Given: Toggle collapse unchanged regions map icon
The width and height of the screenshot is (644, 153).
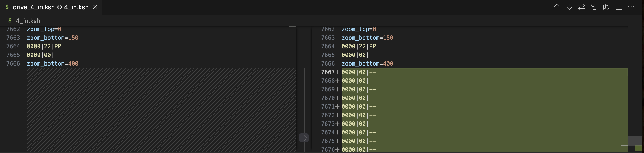Looking at the screenshot, I should coord(606,7).
